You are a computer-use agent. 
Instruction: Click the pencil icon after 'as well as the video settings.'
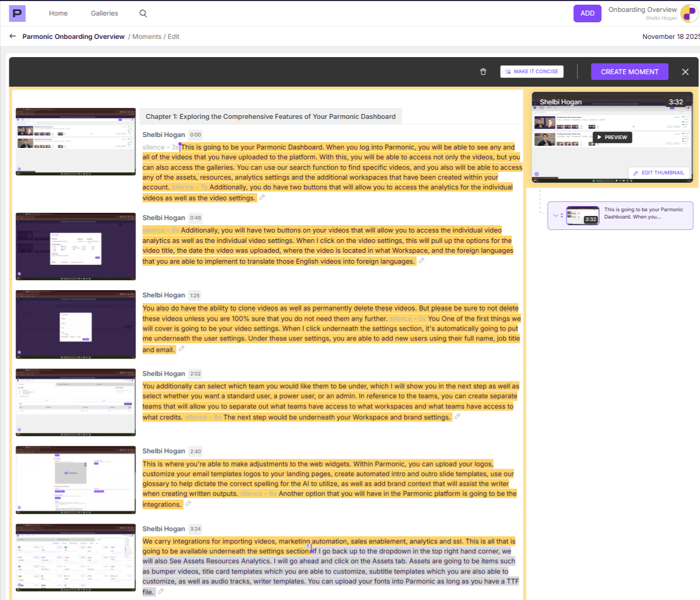[x=262, y=197]
